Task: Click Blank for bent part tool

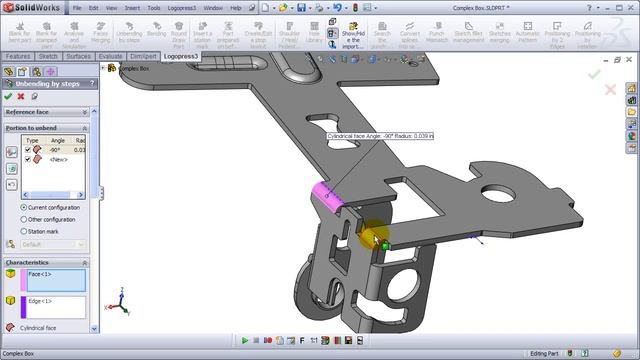Action: [x=20, y=34]
